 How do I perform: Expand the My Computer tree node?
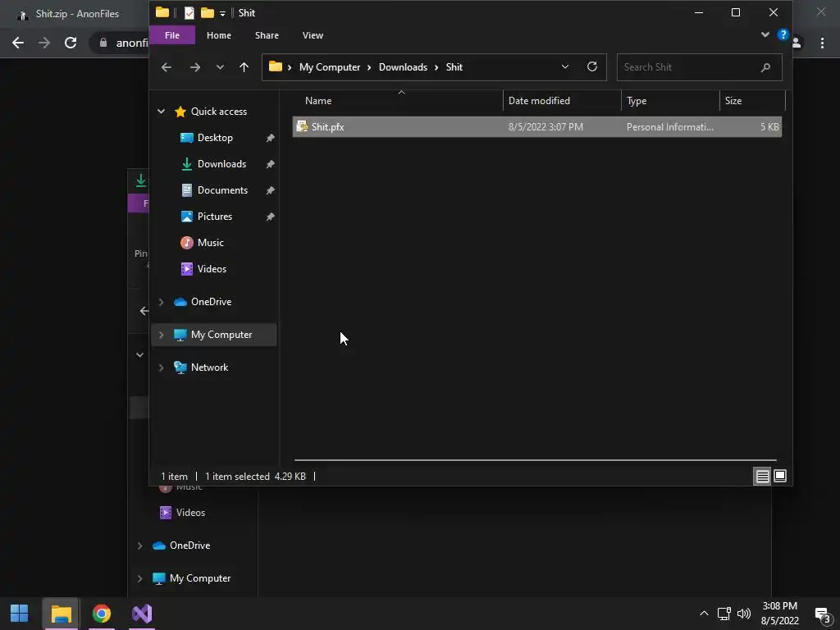[x=161, y=335]
